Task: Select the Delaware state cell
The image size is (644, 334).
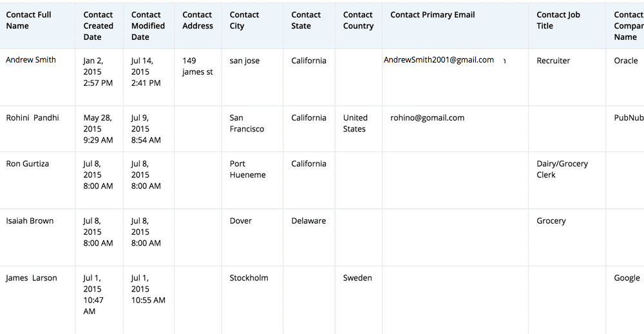Action: tap(308, 221)
